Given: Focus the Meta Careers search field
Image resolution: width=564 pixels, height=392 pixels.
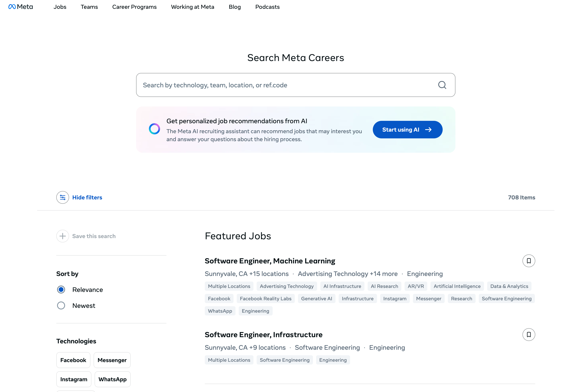Looking at the screenshot, I should 296,85.
